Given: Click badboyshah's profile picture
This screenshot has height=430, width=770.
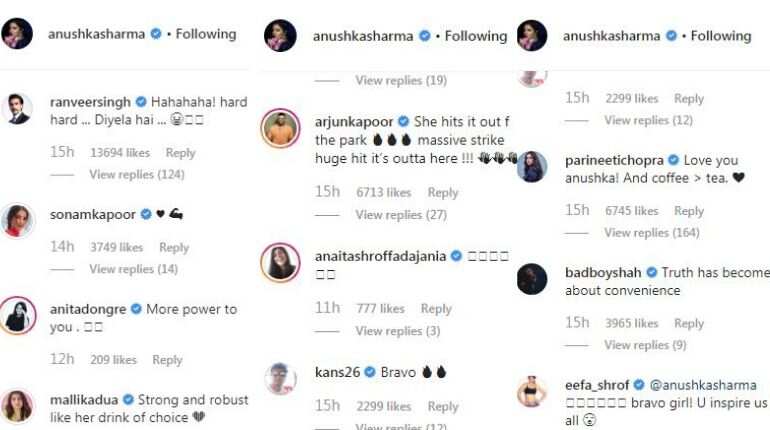Looking at the screenshot, I should click(532, 279).
